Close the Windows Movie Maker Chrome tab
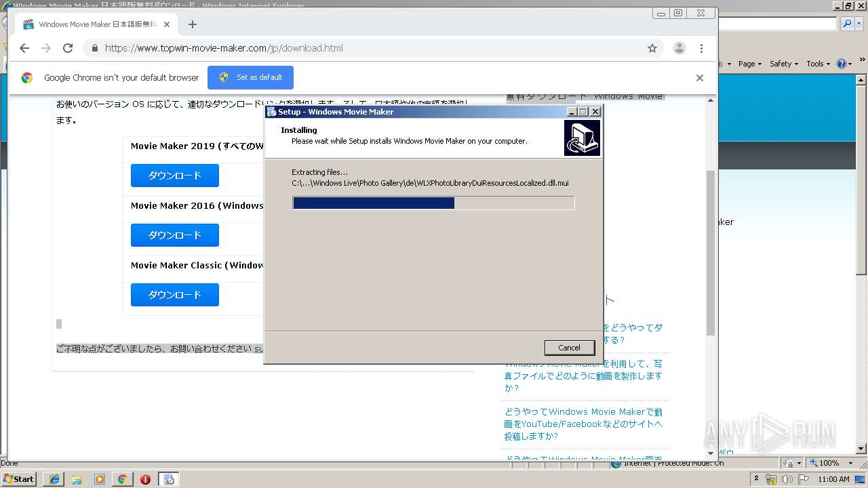 click(167, 24)
